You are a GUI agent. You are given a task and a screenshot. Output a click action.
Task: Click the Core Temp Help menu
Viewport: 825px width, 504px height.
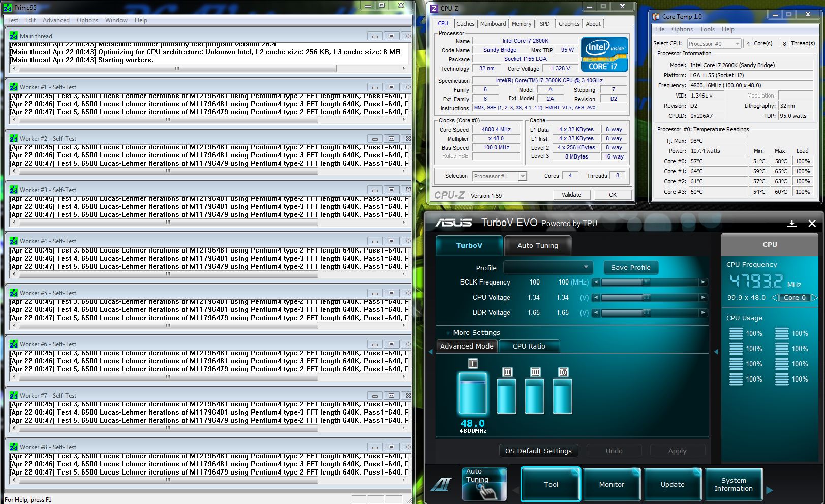728,29
